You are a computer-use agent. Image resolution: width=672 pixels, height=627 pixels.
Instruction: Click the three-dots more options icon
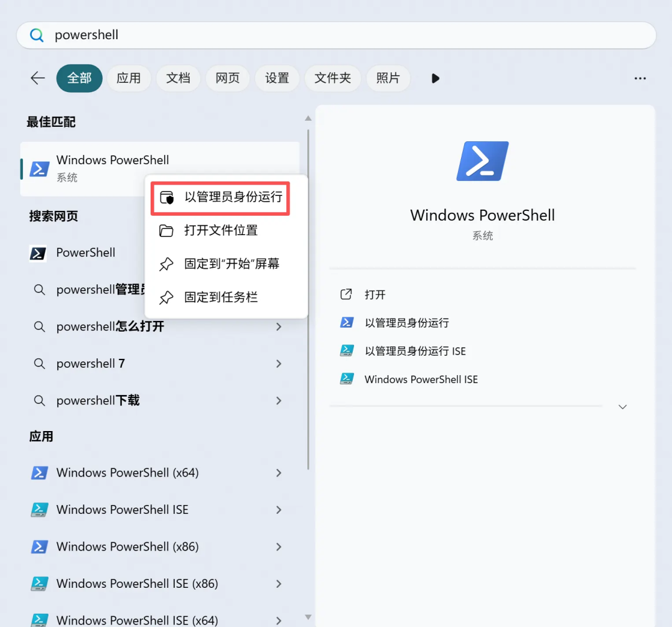(640, 78)
